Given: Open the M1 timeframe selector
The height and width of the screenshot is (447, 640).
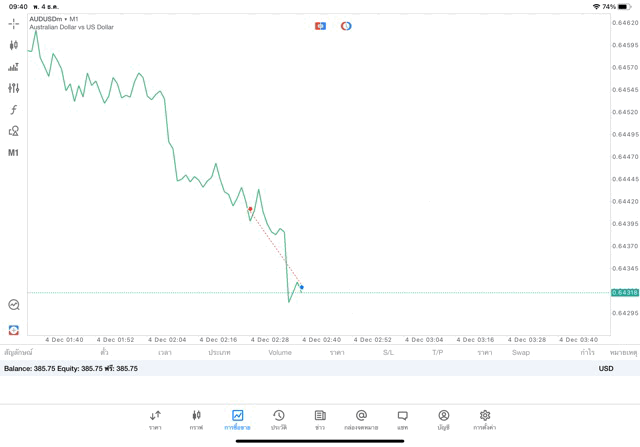Looking at the screenshot, I should pyautogui.click(x=13, y=153).
